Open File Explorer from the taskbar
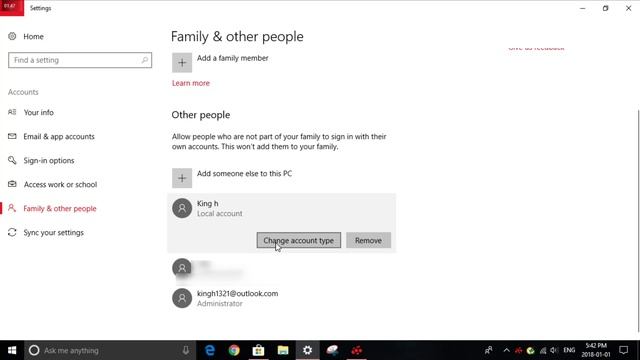Image resolution: width=640 pixels, height=360 pixels. click(x=283, y=350)
